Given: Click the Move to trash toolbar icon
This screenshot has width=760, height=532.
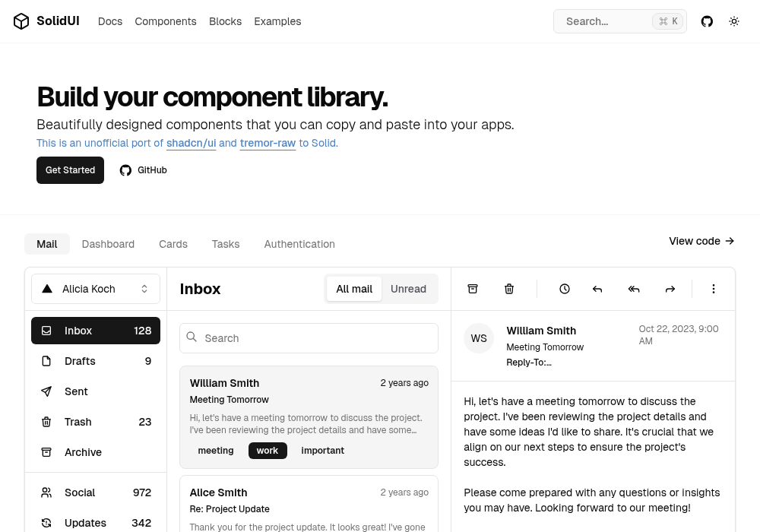Looking at the screenshot, I should (x=509, y=289).
